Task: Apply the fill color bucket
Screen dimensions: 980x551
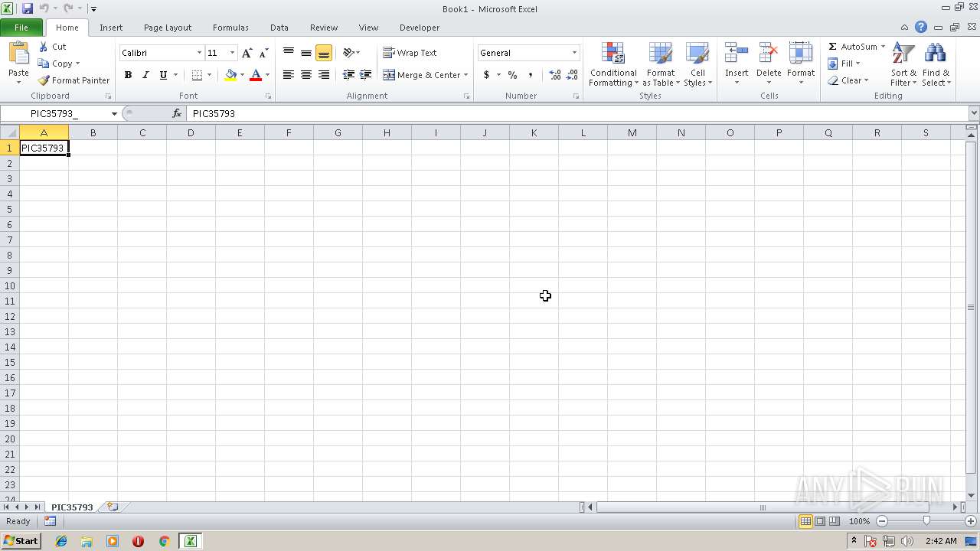Action: click(230, 75)
